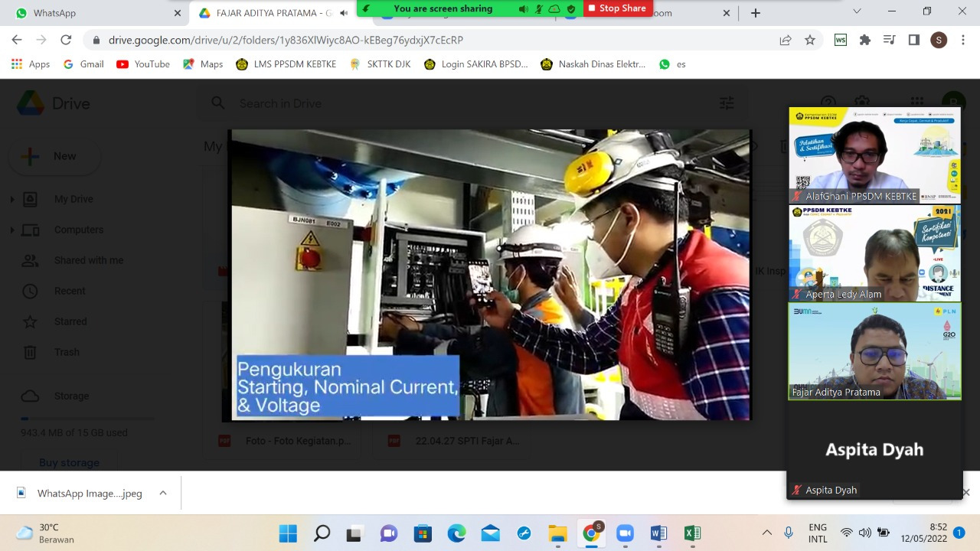Open the WhatsApp Image download options chevron
The height and width of the screenshot is (551, 980).
click(x=162, y=494)
